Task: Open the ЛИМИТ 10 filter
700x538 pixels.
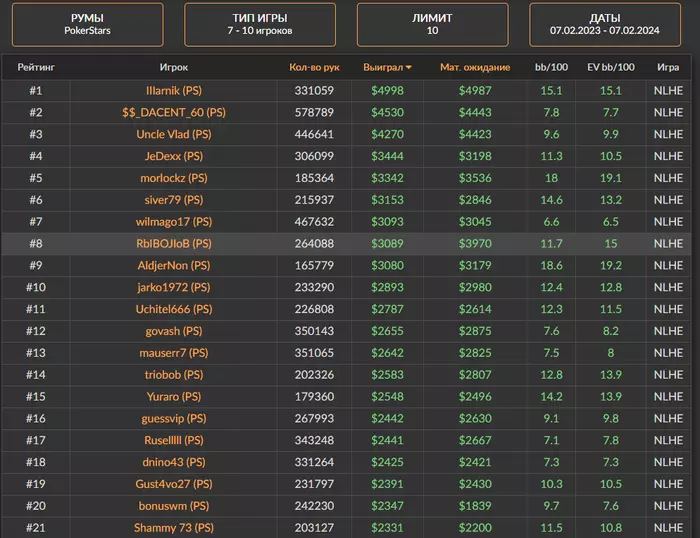Action: (432, 25)
